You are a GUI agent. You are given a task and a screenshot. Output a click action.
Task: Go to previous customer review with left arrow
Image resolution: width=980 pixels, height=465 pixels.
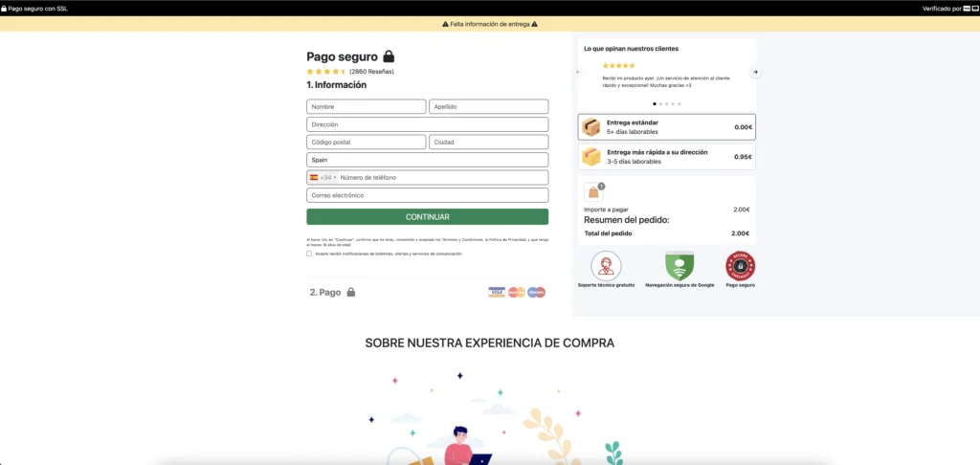[578, 72]
